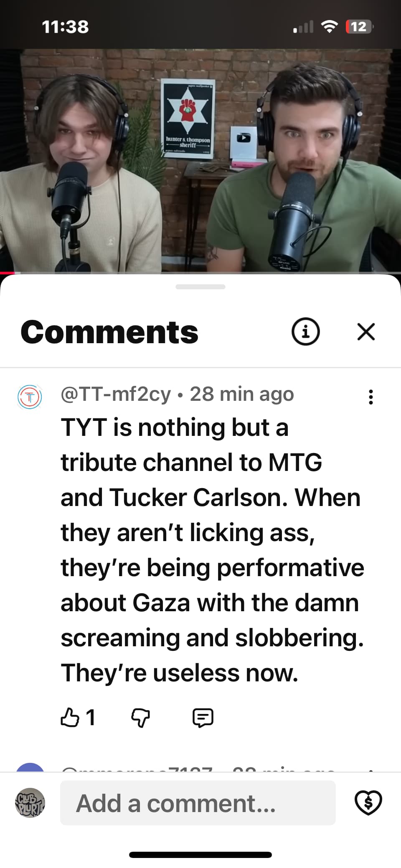This screenshot has width=401, height=868.
Task: Open the comments info icon
Action: click(x=305, y=332)
